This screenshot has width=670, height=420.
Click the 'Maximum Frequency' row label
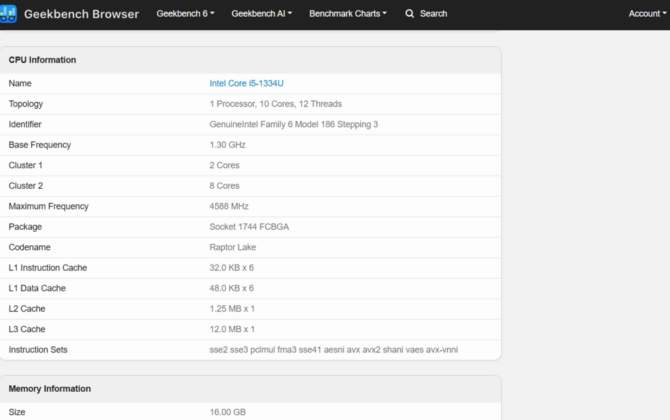48,206
